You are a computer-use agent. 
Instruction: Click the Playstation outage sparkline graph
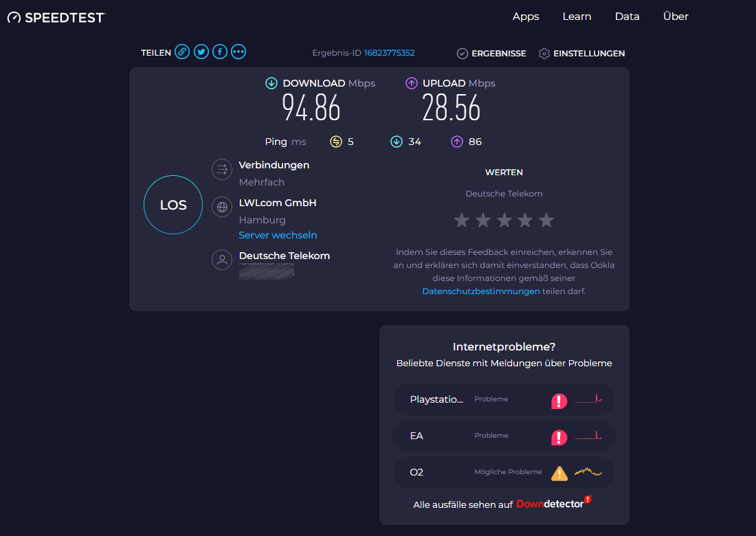[588, 399]
